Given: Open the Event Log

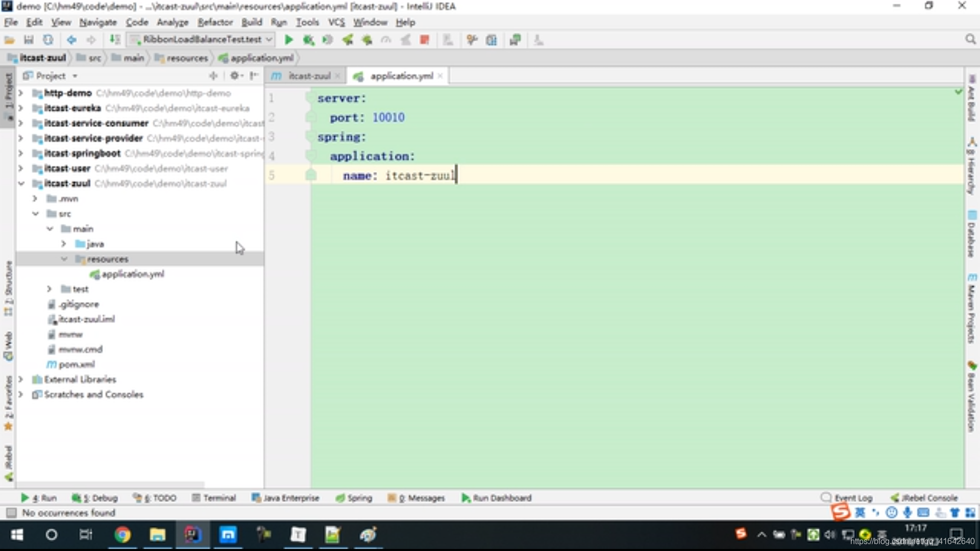Looking at the screenshot, I should pyautogui.click(x=847, y=497).
